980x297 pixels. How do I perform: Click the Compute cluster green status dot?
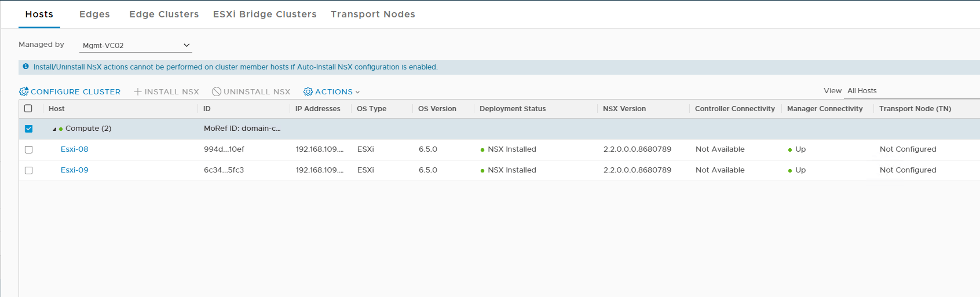[61, 129]
